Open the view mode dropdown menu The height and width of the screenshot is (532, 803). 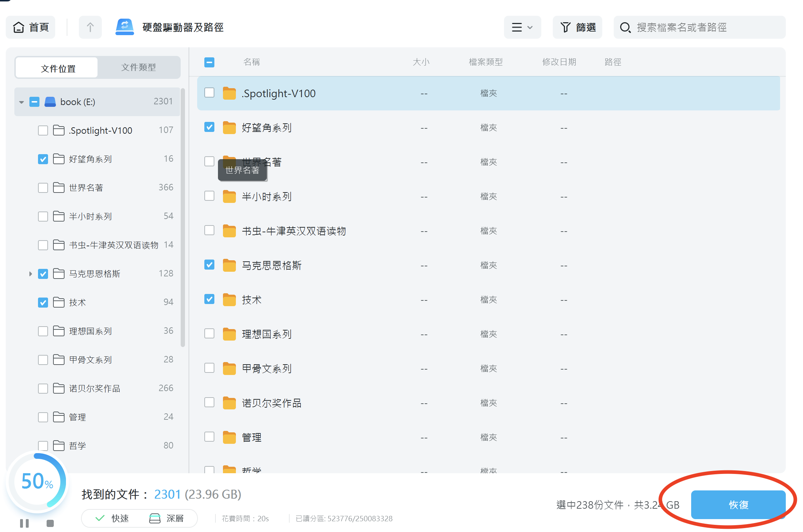522,27
